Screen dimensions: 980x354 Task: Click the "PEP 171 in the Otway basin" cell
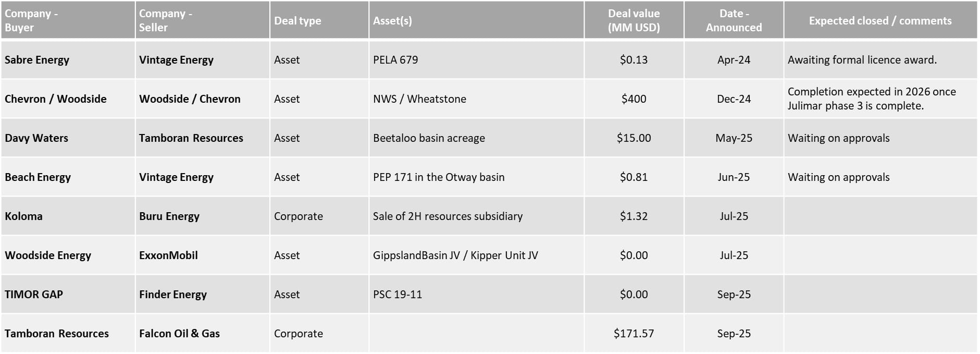coord(439,177)
